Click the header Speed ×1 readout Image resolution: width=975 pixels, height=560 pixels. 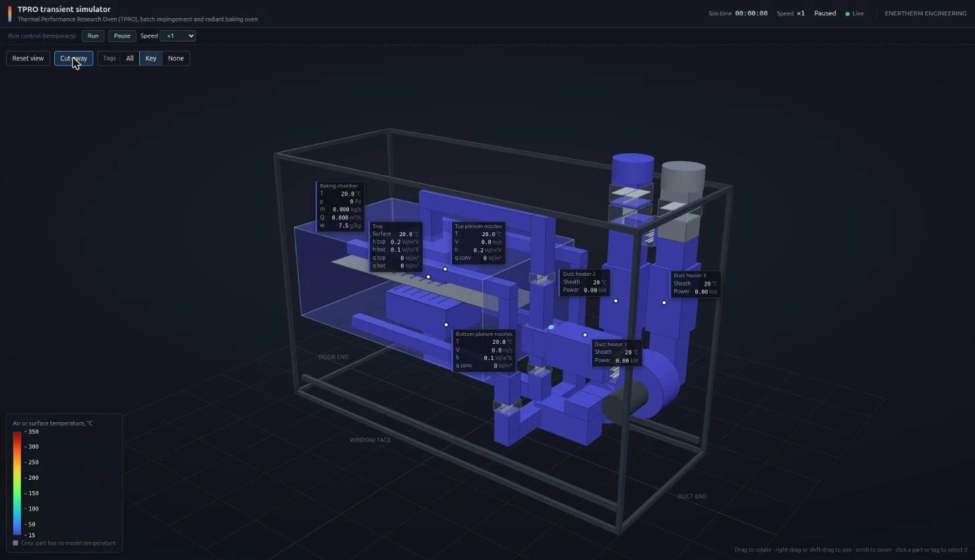tap(791, 13)
